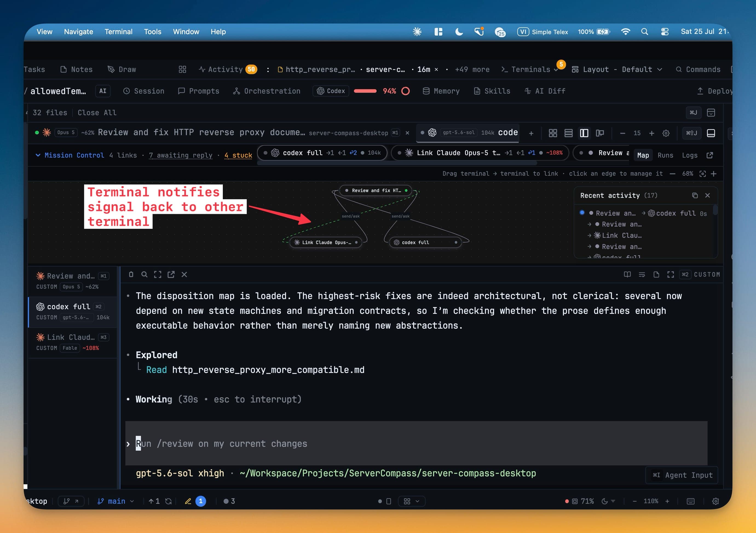Select the two-column split layout icon
Image resolution: width=756 pixels, height=533 pixels.
[x=584, y=133]
